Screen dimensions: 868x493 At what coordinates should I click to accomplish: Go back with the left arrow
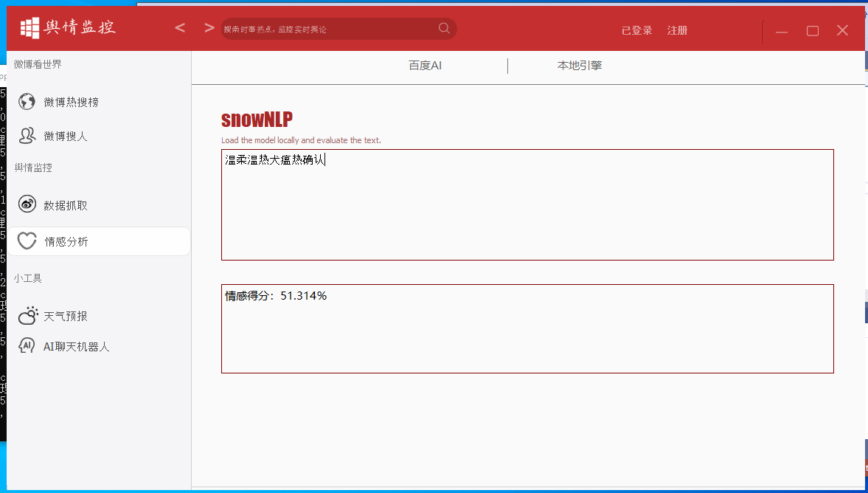pos(180,28)
